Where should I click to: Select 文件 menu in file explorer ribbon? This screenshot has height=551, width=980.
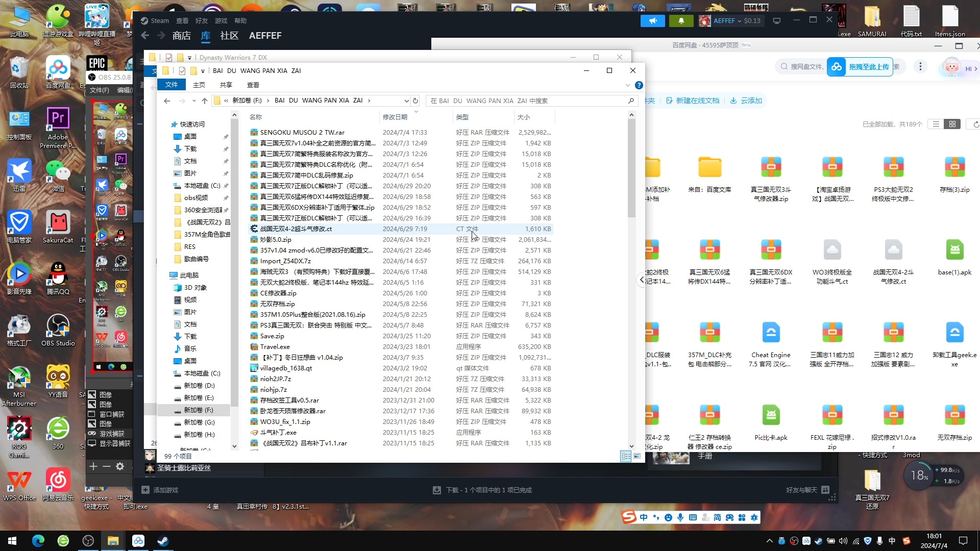tap(171, 85)
